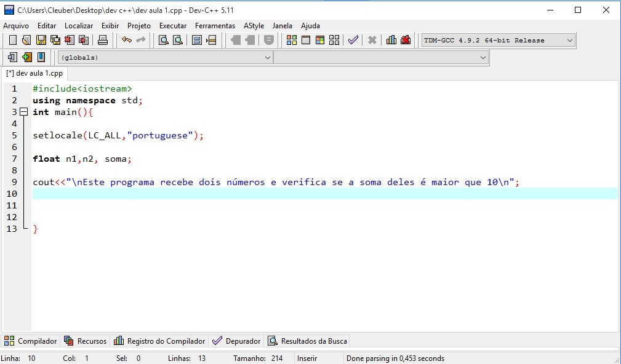The width and height of the screenshot is (621, 364).
Task: Rebuild all project files
Action: click(x=335, y=40)
